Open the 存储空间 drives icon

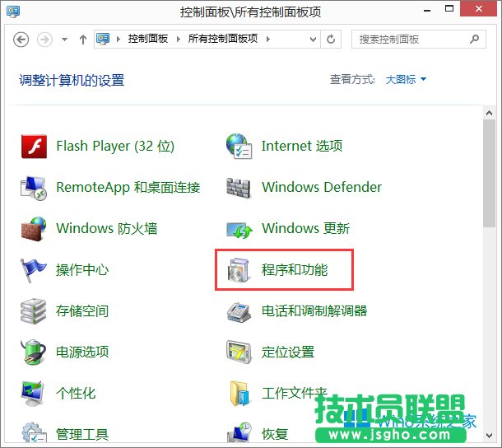33,311
